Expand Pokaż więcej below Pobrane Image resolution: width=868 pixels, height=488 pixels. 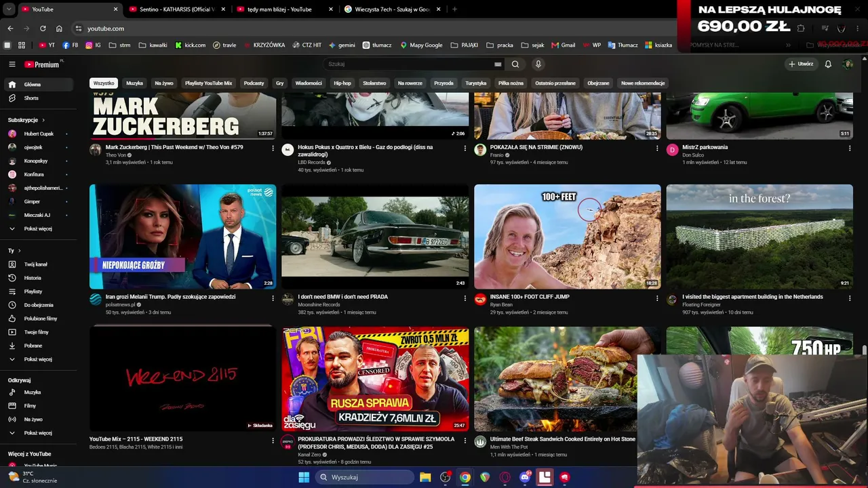tap(37, 359)
